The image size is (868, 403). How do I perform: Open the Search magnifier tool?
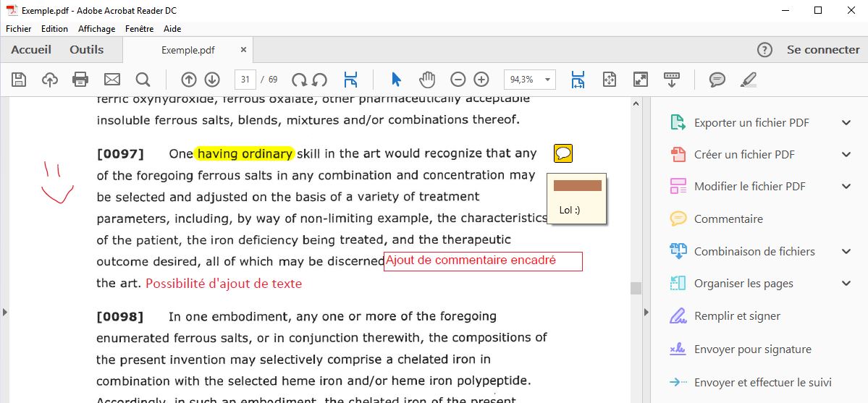143,80
